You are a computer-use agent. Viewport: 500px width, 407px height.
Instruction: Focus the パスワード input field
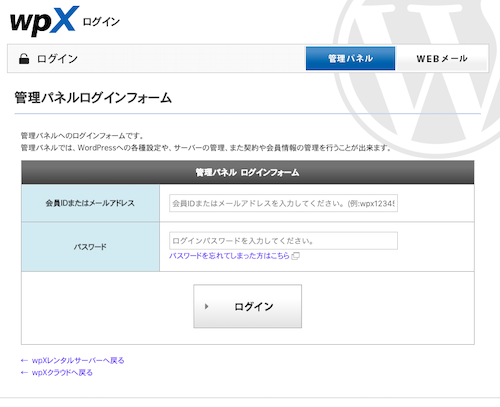(x=283, y=241)
